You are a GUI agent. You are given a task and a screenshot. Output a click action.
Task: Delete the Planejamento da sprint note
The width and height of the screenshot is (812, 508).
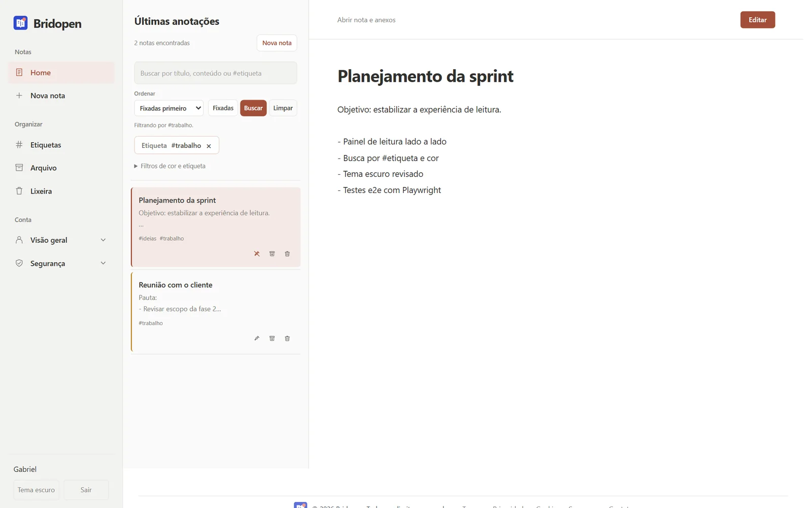click(x=287, y=253)
